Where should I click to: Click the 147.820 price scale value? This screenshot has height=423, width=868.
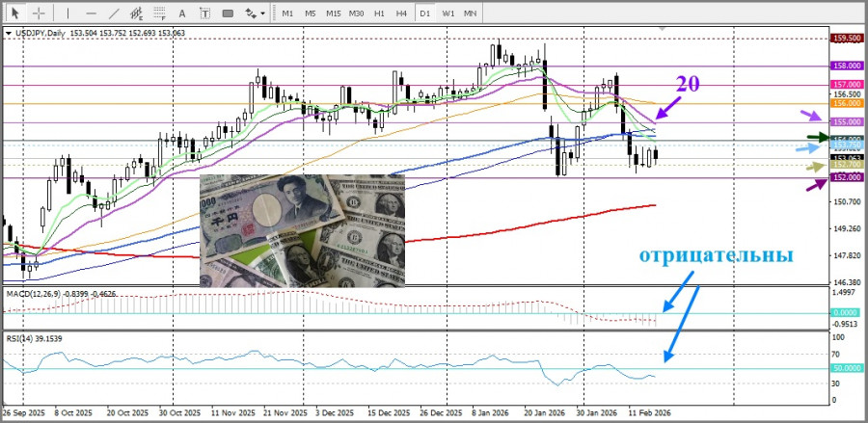tap(847, 256)
